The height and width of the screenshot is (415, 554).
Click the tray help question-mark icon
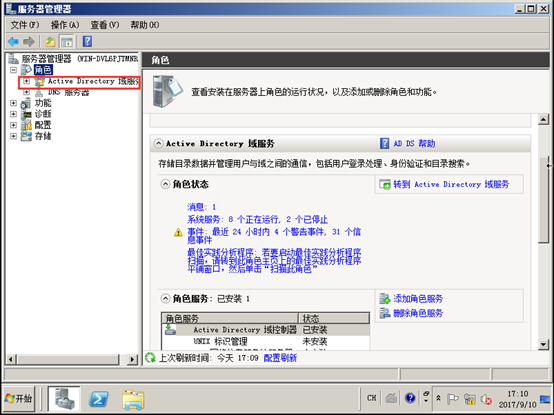pyautogui.click(x=410, y=398)
